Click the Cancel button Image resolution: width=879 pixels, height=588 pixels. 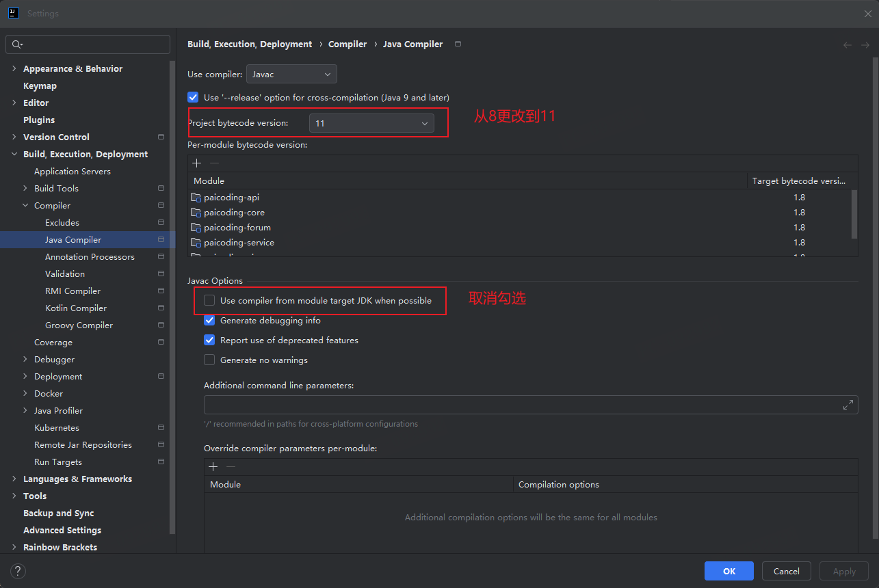coord(786,571)
